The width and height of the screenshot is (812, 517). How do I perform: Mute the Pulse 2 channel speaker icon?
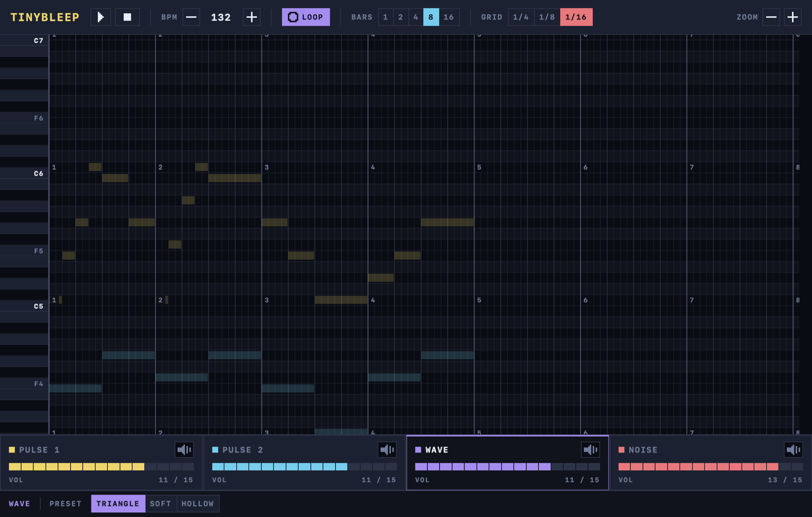tap(387, 450)
